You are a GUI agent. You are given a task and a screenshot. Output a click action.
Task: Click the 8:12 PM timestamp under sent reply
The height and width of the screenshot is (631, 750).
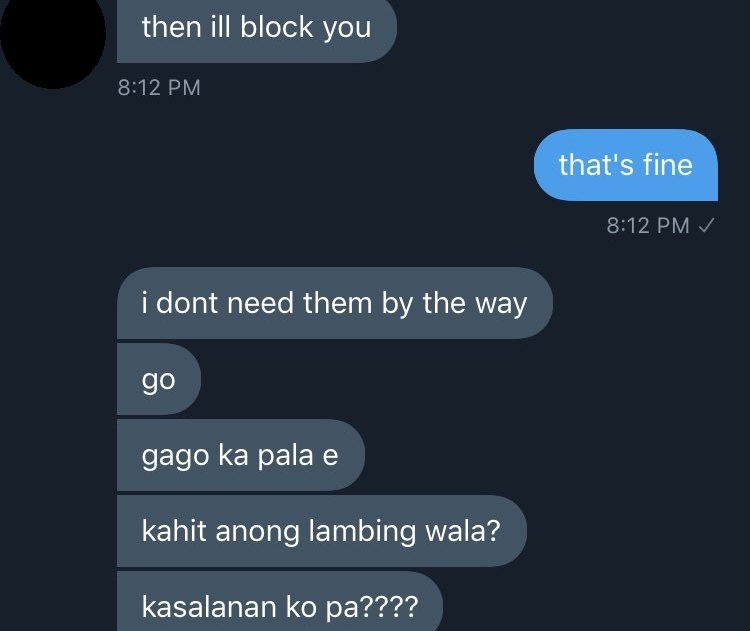(648, 225)
